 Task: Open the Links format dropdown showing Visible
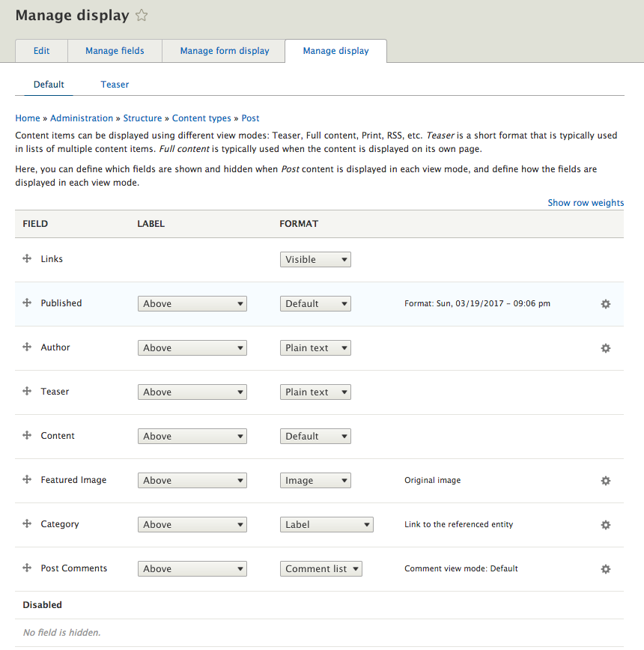315,260
